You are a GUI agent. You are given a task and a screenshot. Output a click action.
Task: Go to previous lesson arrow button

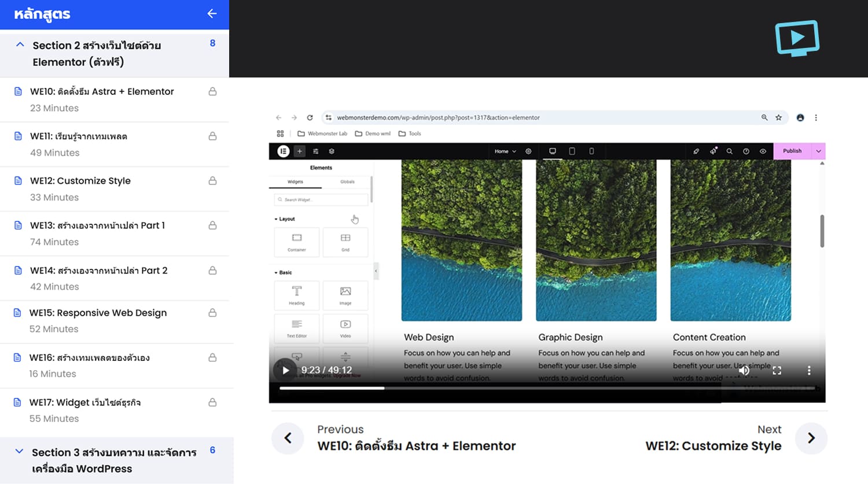[x=288, y=438]
